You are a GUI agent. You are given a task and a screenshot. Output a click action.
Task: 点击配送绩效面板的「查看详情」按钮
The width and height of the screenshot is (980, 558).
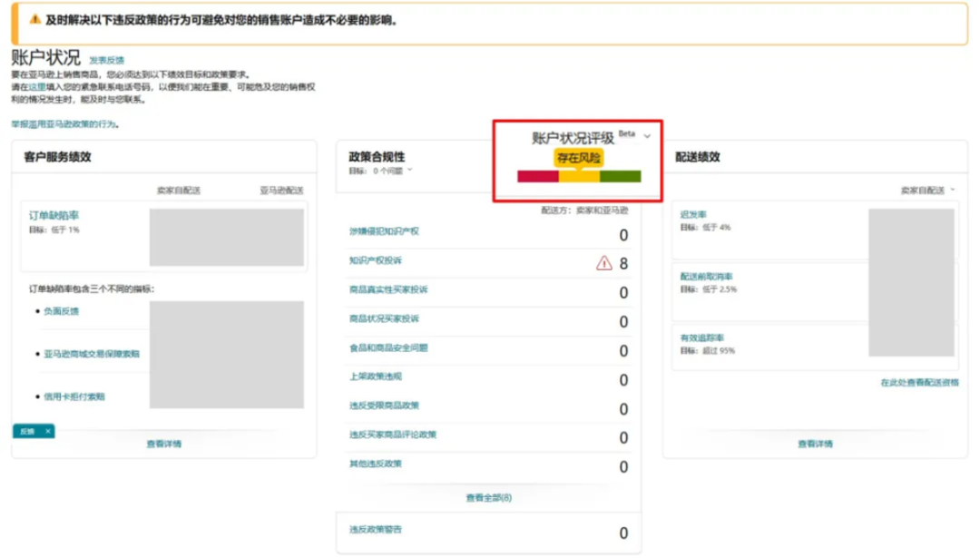tap(814, 442)
